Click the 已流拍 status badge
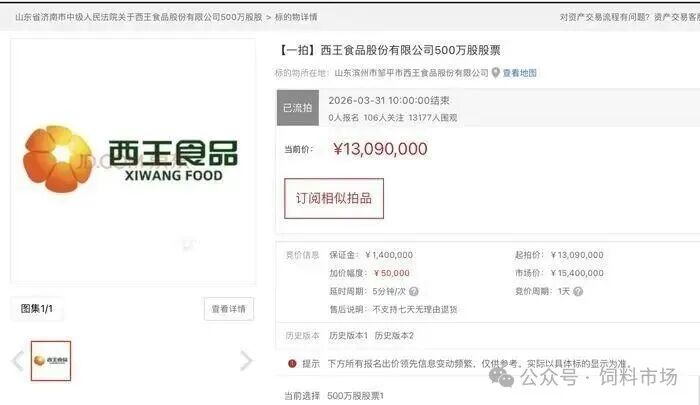 point(298,108)
